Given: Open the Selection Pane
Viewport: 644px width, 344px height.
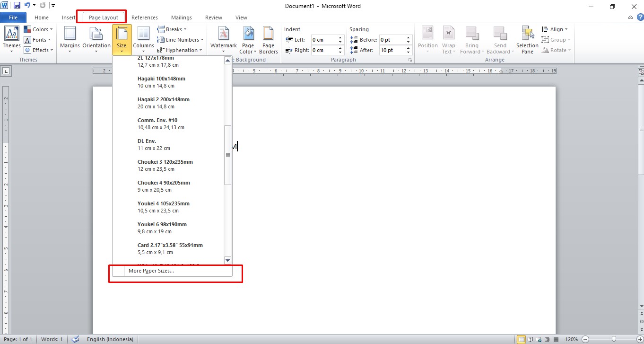Looking at the screenshot, I should (526, 40).
